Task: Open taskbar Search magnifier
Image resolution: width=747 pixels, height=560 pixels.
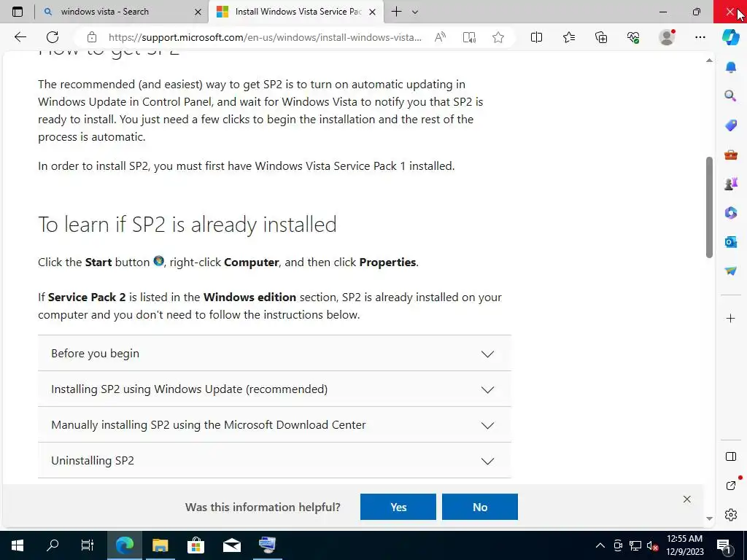Action: pos(53,545)
